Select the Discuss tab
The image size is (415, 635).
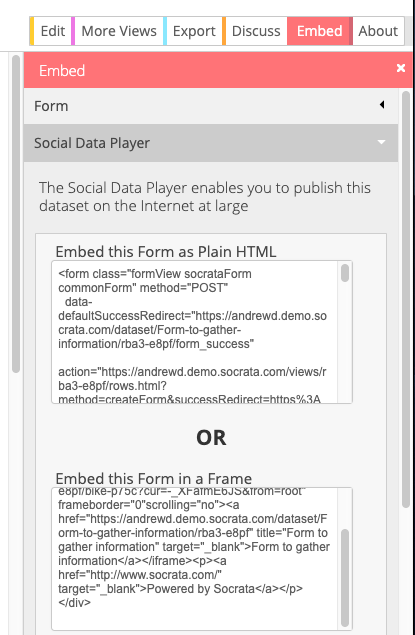click(255, 31)
